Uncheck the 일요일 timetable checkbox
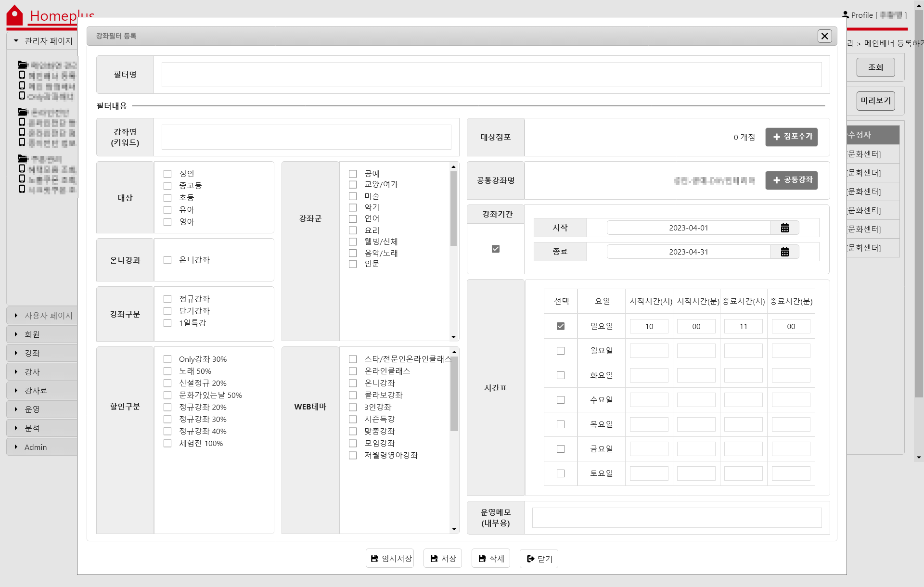The height and width of the screenshot is (587, 924). click(560, 326)
